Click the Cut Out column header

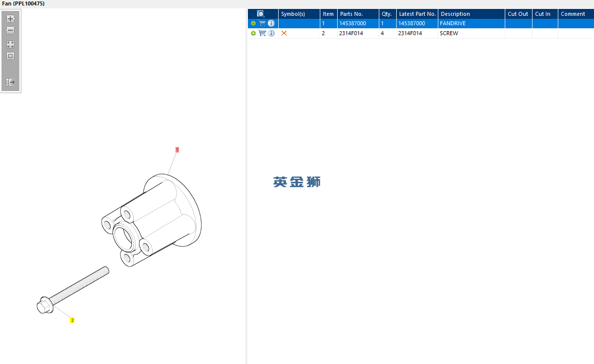[519, 14]
